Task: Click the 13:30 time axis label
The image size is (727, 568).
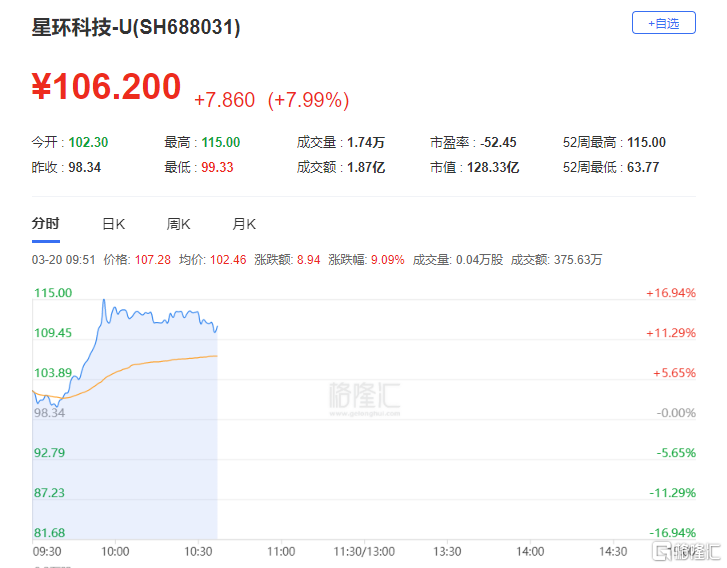Action: [x=447, y=552]
